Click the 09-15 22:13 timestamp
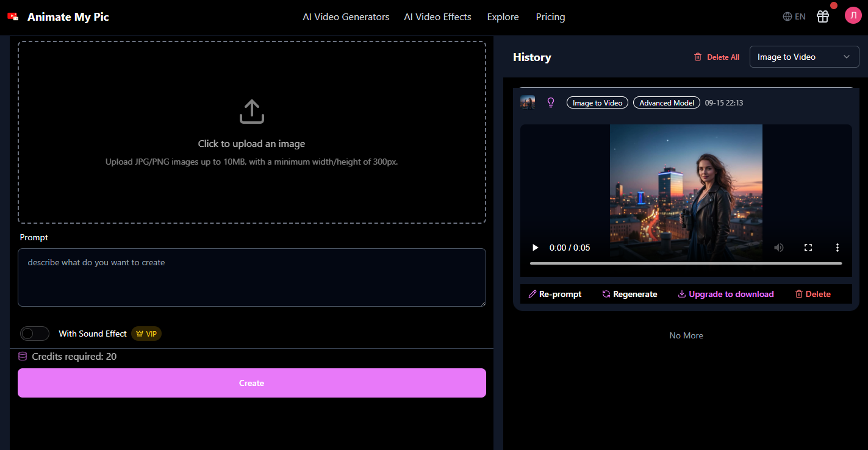The height and width of the screenshot is (450, 868). pyautogui.click(x=724, y=103)
